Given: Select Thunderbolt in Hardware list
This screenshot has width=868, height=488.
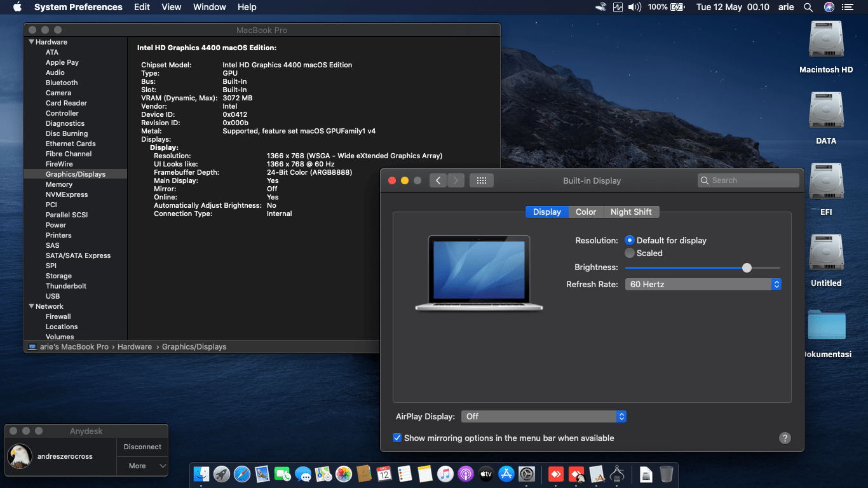Looking at the screenshot, I should [x=66, y=286].
